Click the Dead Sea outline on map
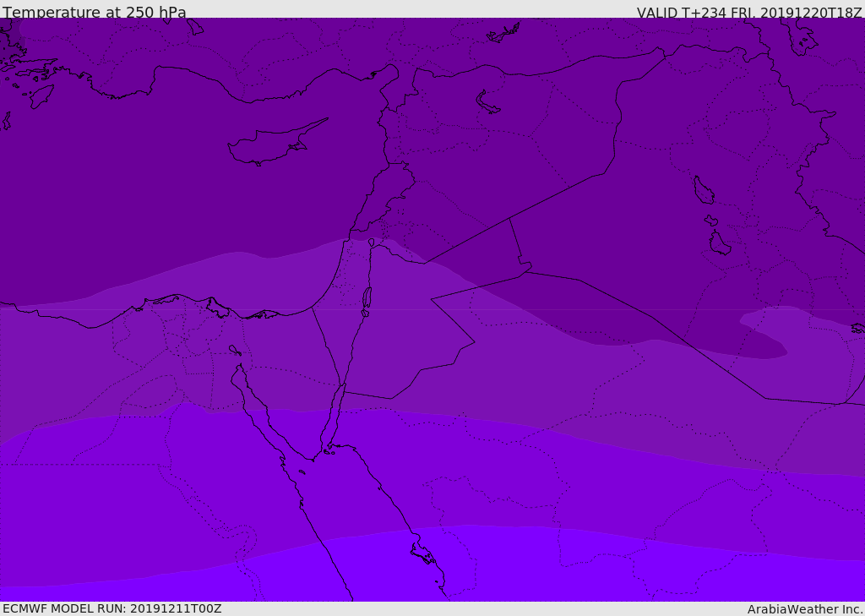 367,298
